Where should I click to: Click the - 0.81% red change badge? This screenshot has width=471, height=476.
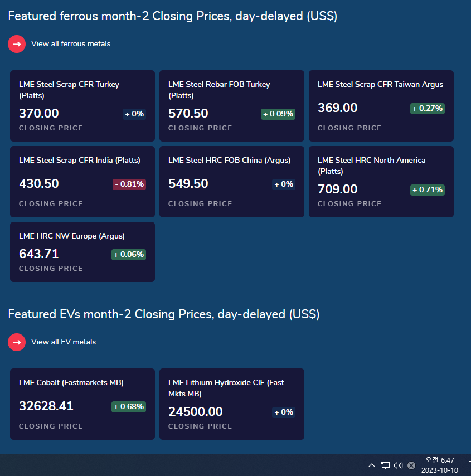pyautogui.click(x=129, y=184)
